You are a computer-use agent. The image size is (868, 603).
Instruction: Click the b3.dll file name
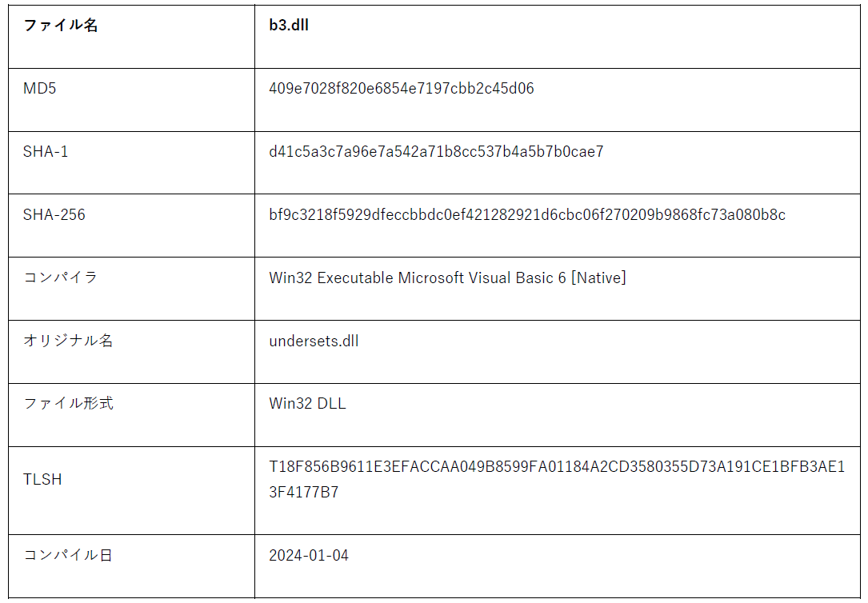[289, 26]
